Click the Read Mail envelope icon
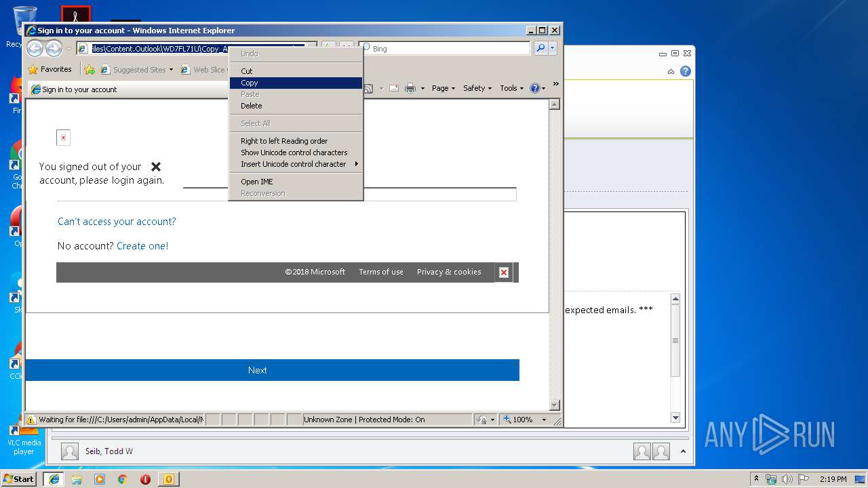This screenshot has height=488, width=868. (x=394, y=88)
